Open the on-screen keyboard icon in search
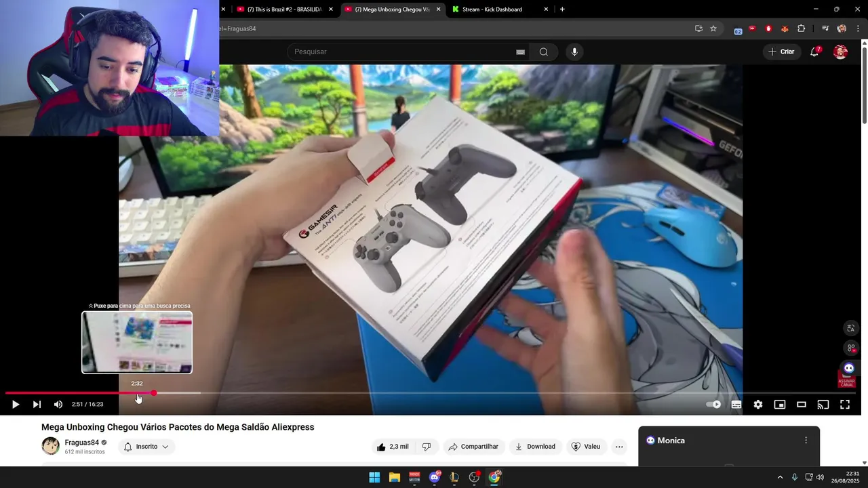The image size is (868, 488). 520,52
